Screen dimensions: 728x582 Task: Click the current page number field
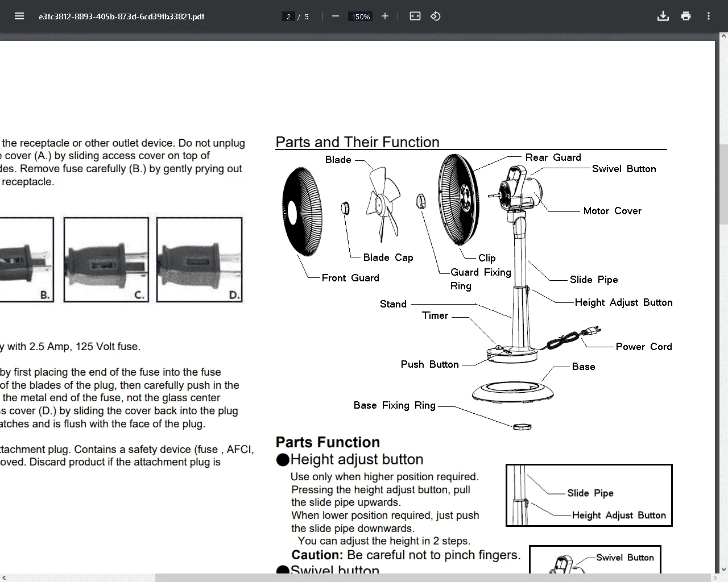tap(288, 16)
